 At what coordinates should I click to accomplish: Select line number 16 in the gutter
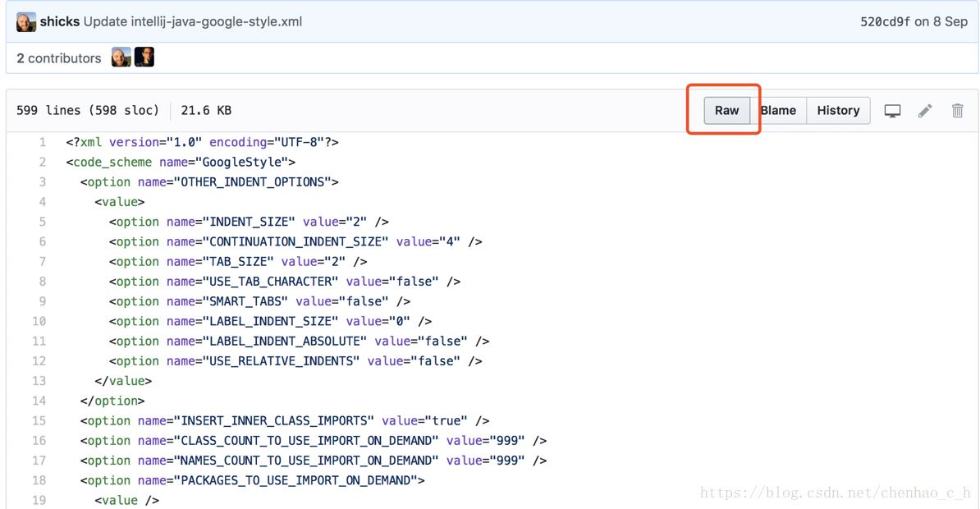(x=39, y=441)
